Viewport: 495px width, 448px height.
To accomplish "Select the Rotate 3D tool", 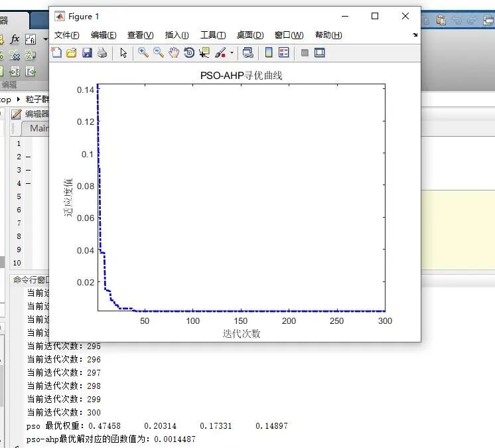I will (x=189, y=52).
